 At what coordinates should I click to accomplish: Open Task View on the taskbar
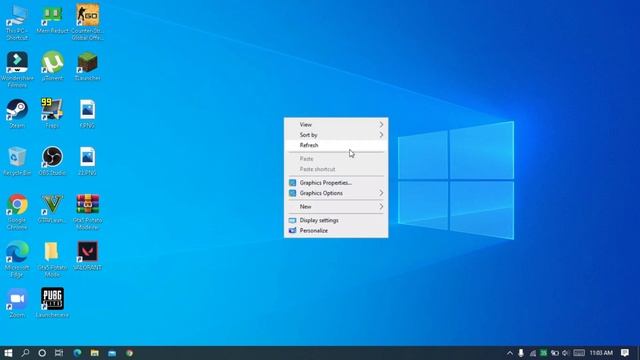coord(59,353)
